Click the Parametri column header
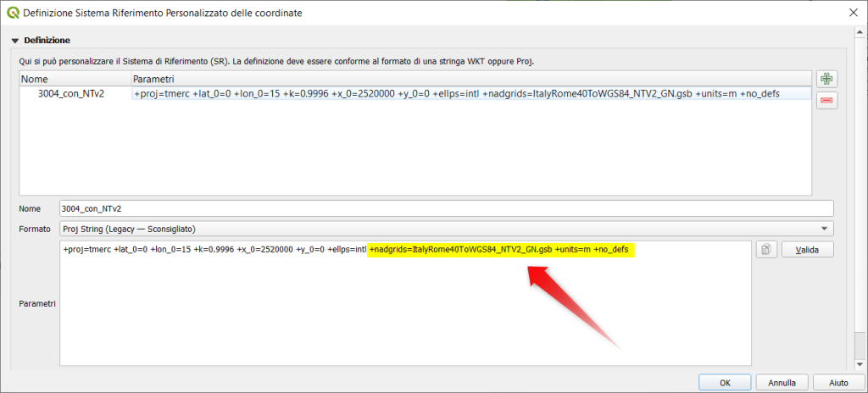Image resolution: width=868 pixels, height=393 pixels. (470, 79)
